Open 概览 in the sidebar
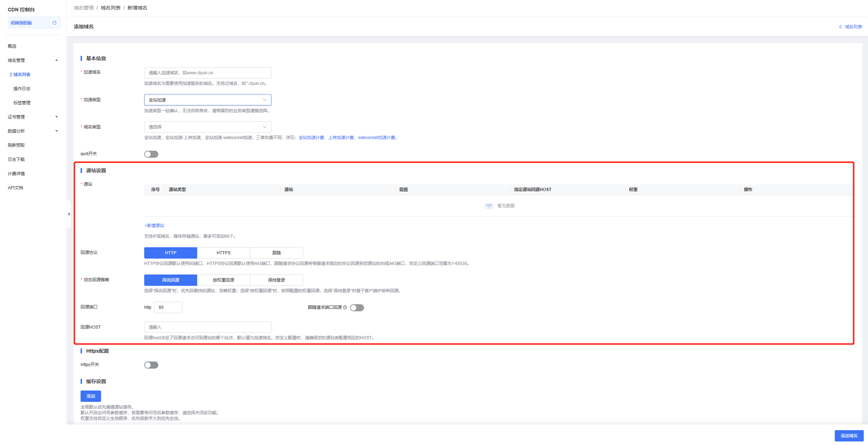The image size is (868, 445). pos(12,46)
